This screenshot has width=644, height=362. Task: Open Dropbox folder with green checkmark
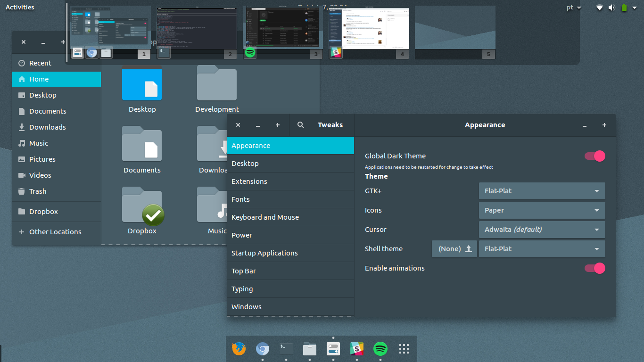[142, 206]
